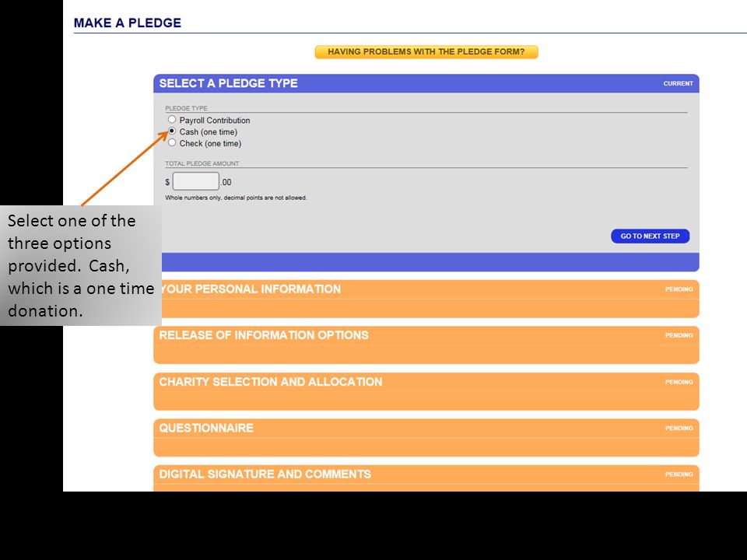Click the Total Pledge Amount label
Image resolution: width=747 pixels, height=560 pixels.
click(x=202, y=163)
